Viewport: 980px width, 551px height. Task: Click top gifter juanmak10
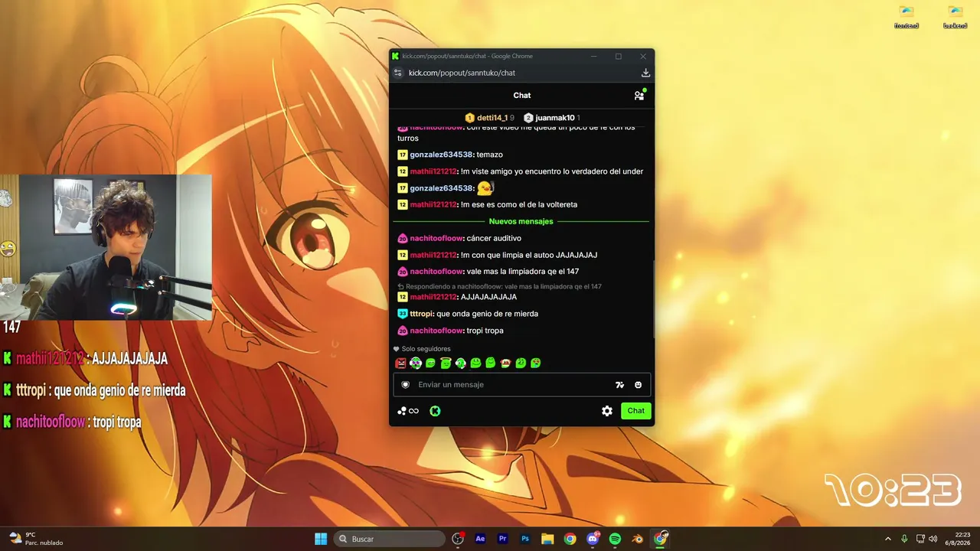point(552,118)
